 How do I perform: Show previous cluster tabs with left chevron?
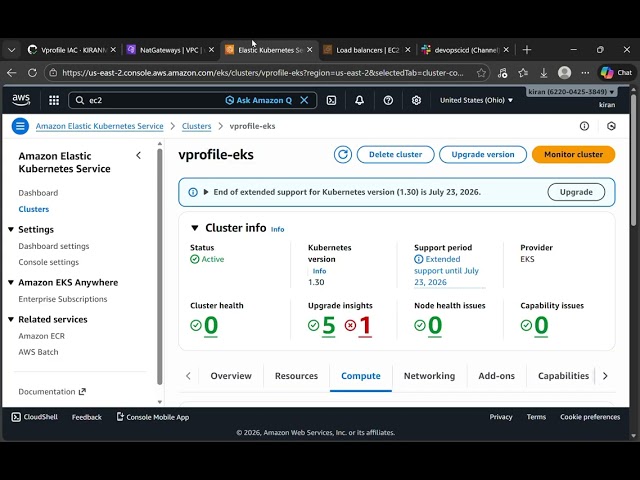[188, 376]
